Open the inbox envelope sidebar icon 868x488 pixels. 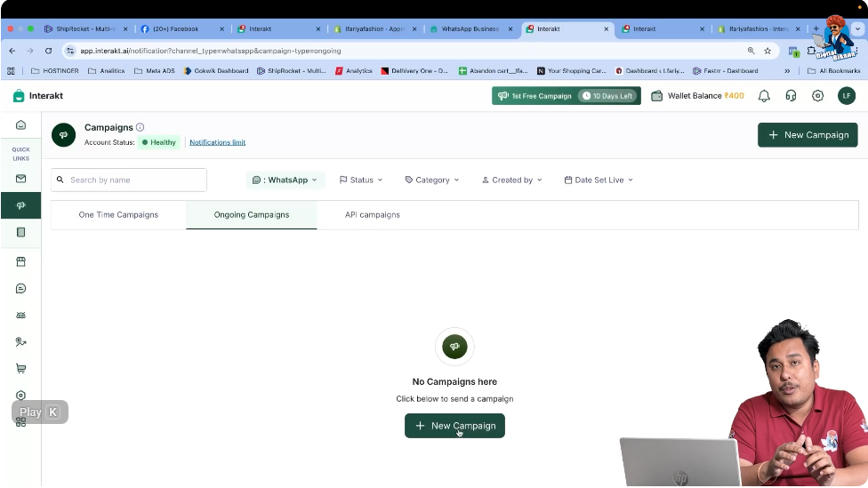(20, 179)
